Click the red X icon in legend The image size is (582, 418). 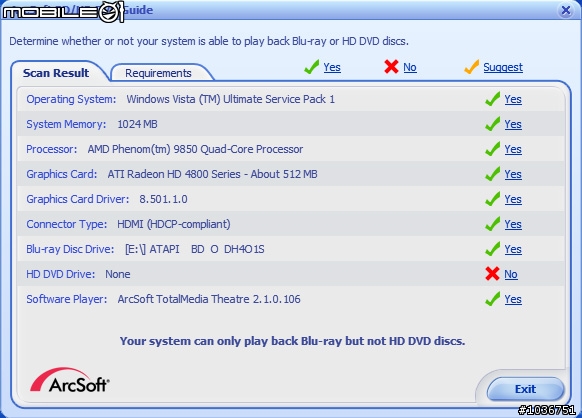click(391, 67)
